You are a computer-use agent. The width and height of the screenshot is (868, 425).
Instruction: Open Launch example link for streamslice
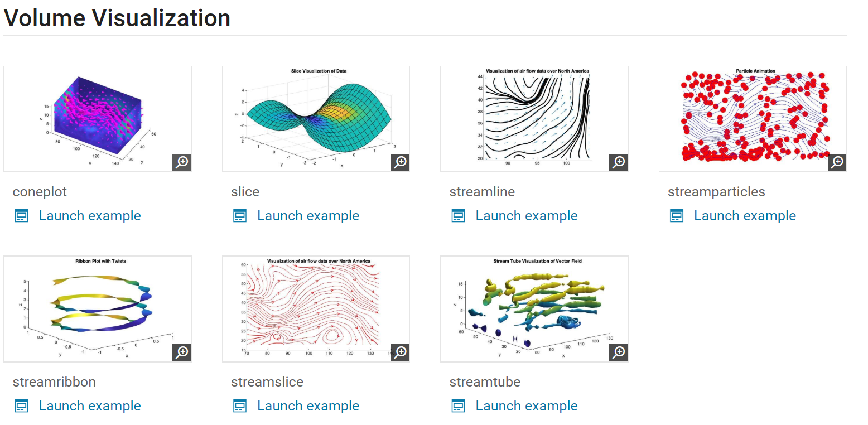308,406
